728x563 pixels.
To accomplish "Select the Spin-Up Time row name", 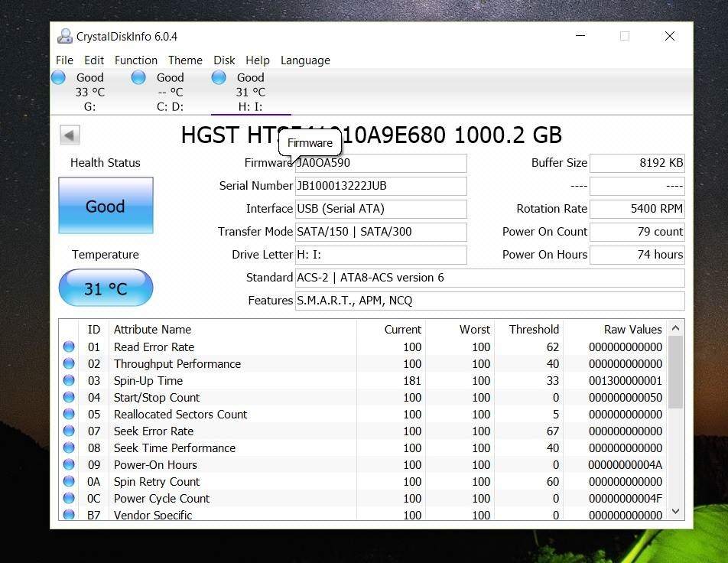I will pyautogui.click(x=148, y=381).
